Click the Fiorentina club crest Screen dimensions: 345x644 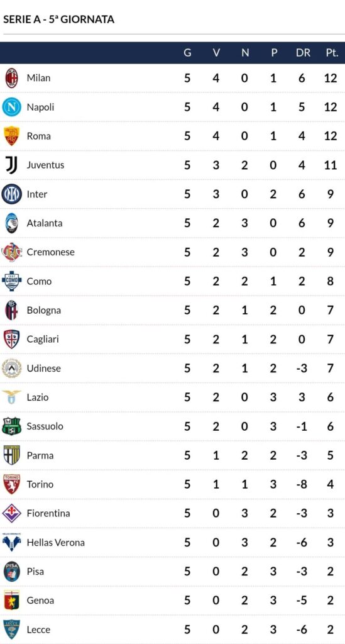(11, 513)
